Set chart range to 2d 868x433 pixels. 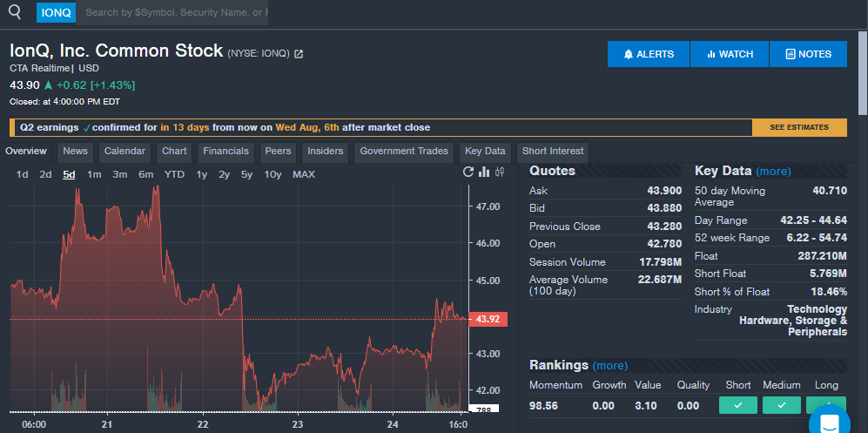(45, 174)
